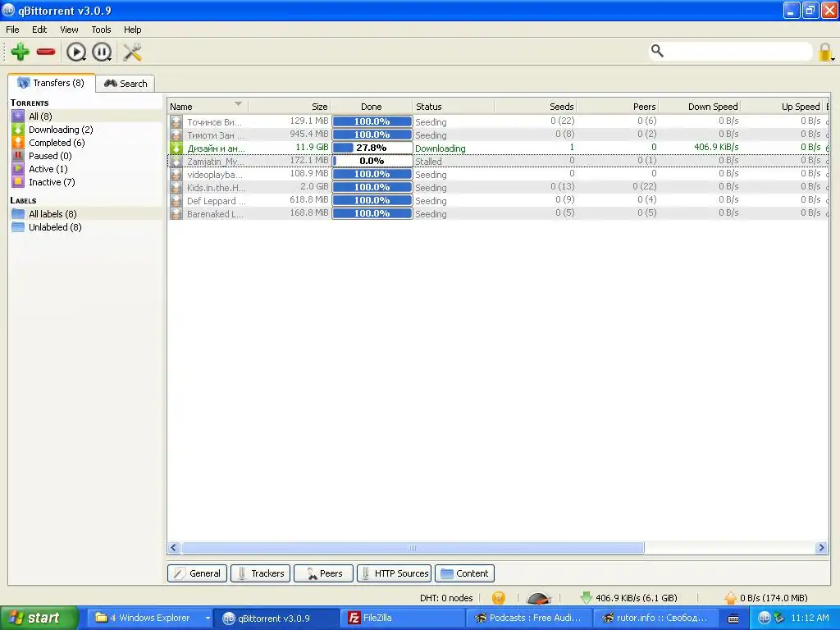Screen dimensions: 840x630
Task: Select the Unlabeled (8) folder
Action: point(55,227)
